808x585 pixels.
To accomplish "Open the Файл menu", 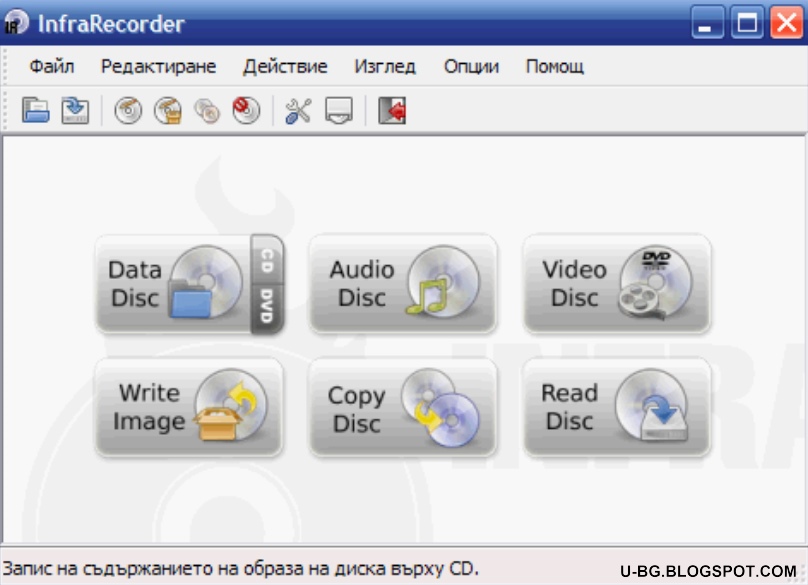I will [52, 66].
